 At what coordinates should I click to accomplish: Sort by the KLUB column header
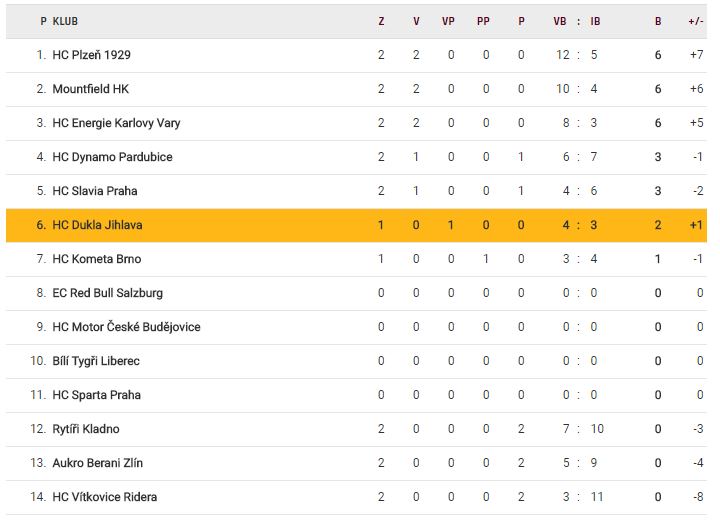[x=65, y=21]
